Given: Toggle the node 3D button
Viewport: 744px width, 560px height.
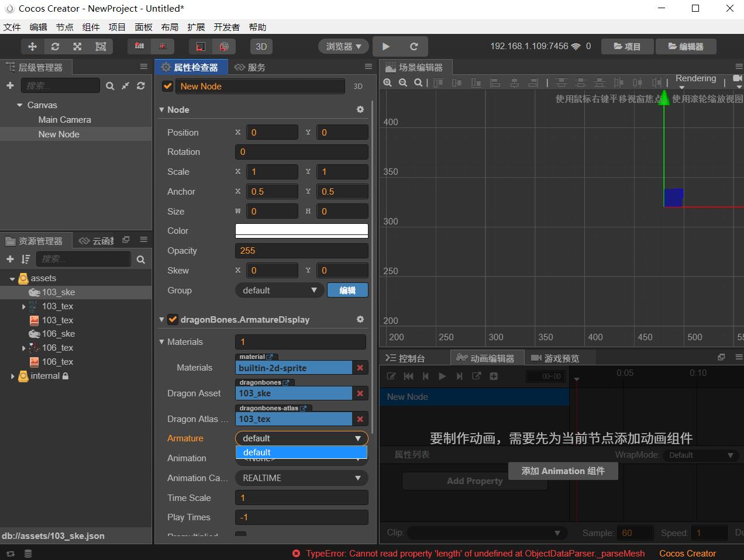Looking at the screenshot, I should pos(358,86).
